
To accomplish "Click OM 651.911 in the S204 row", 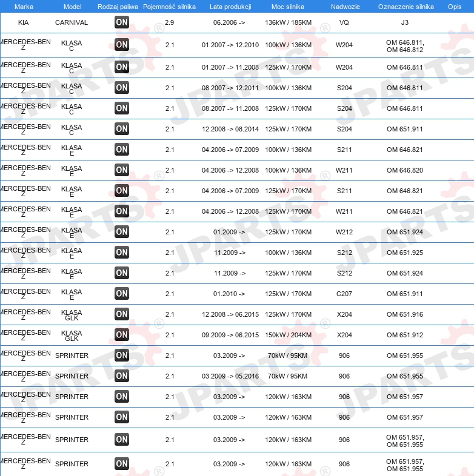I will coord(405,130).
